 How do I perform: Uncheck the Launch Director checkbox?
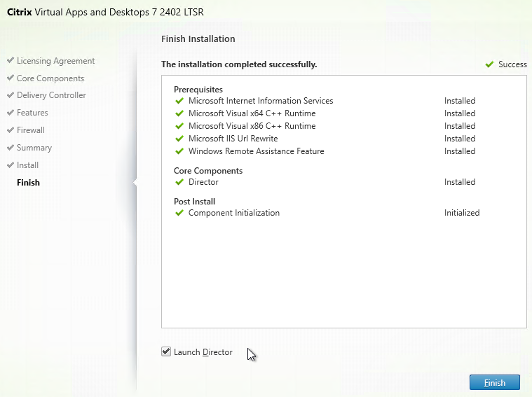pyautogui.click(x=166, y=351)
